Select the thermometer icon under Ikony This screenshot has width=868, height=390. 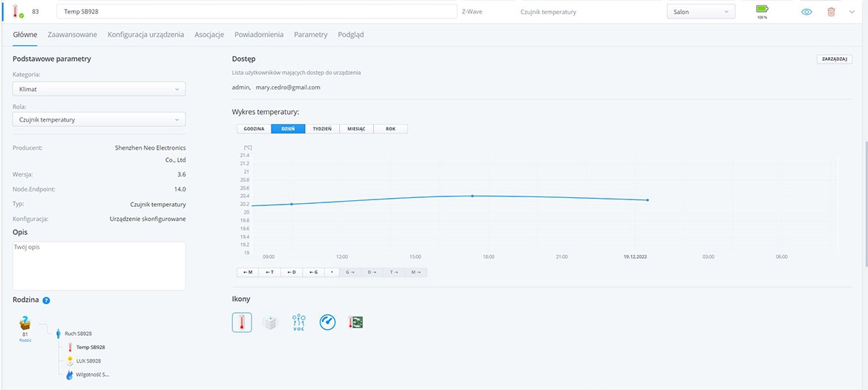coord(242,323)
